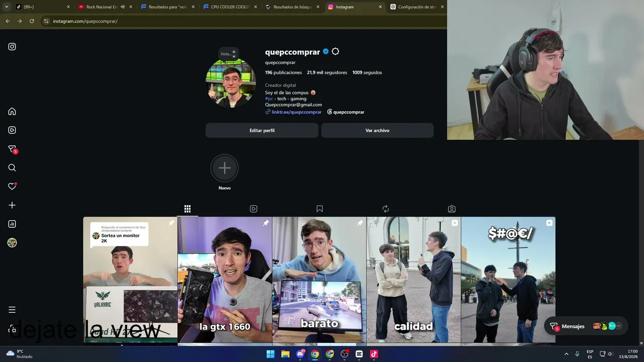Open the weather widget showing 9°C Nublado
Image resolution: width=644 pixels, height=362 pixels.
pos(20,354)
